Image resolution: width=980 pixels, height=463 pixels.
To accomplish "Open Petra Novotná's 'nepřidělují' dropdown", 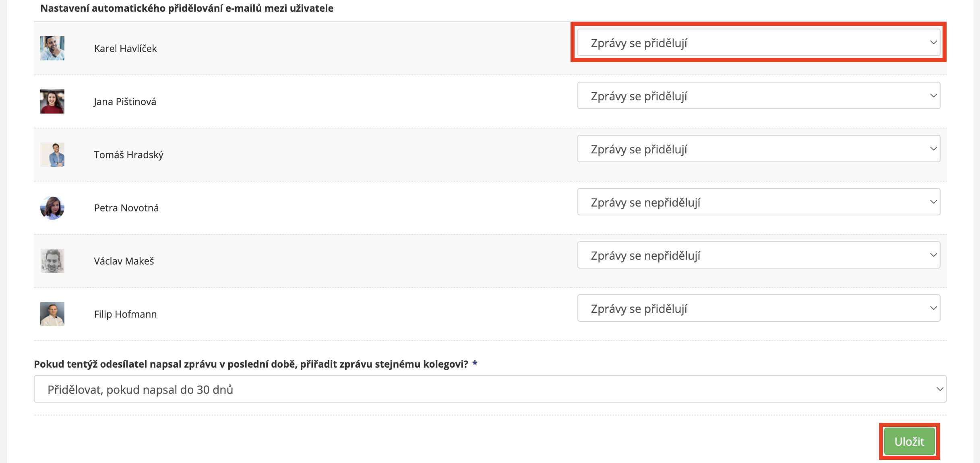I will [x=759, y=202].
